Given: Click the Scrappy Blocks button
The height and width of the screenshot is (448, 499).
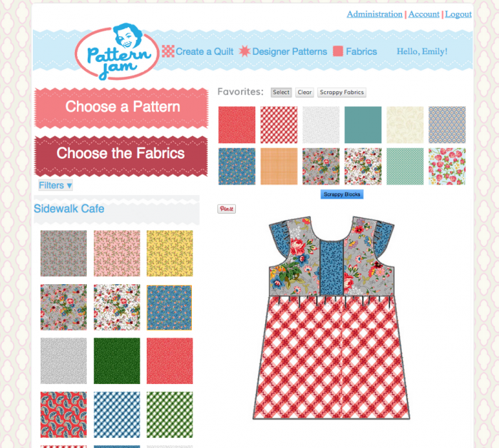Looking at the screenshot, I should (341, 194).
